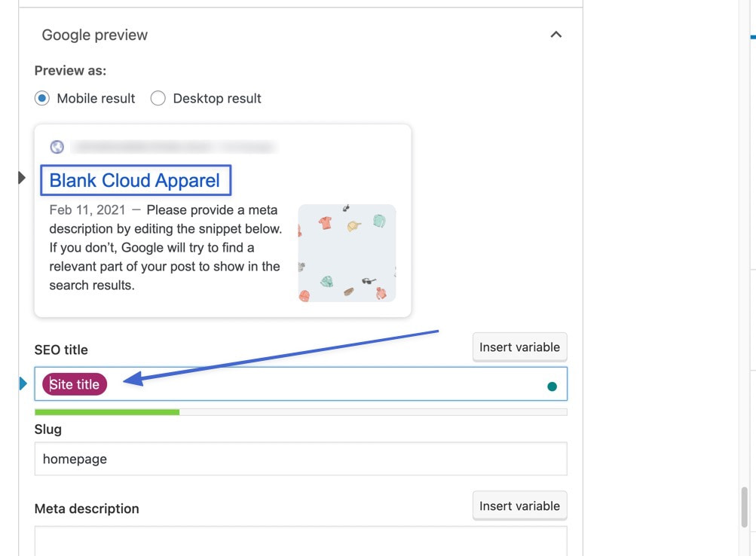Click the black caret beside the preview title
This screenshot has height=556, width=756.
tap(22, 178)
